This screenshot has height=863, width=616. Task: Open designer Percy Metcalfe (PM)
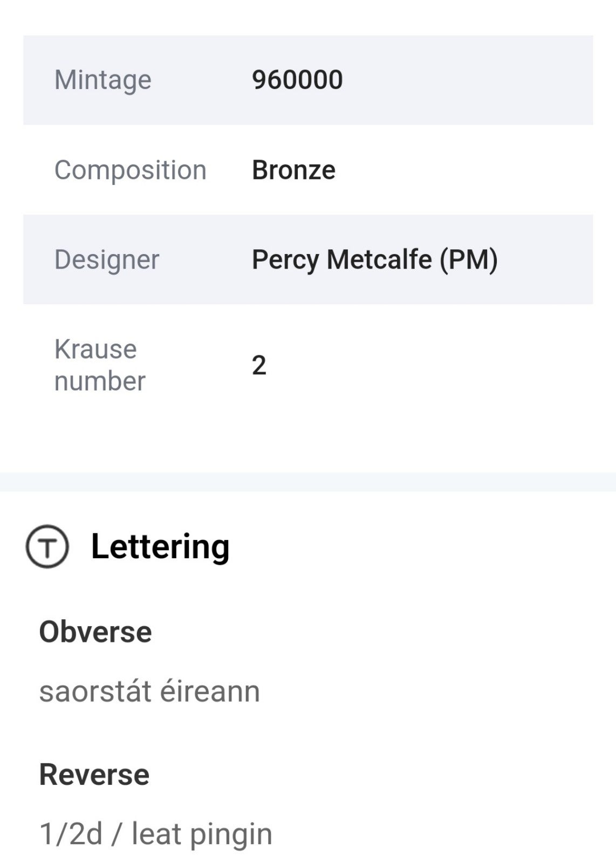(375, 259)
